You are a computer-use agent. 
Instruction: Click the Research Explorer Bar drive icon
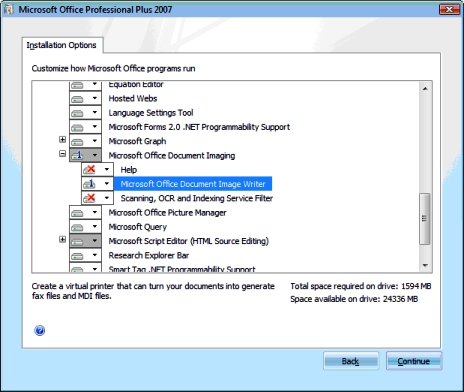coord(78,256)
